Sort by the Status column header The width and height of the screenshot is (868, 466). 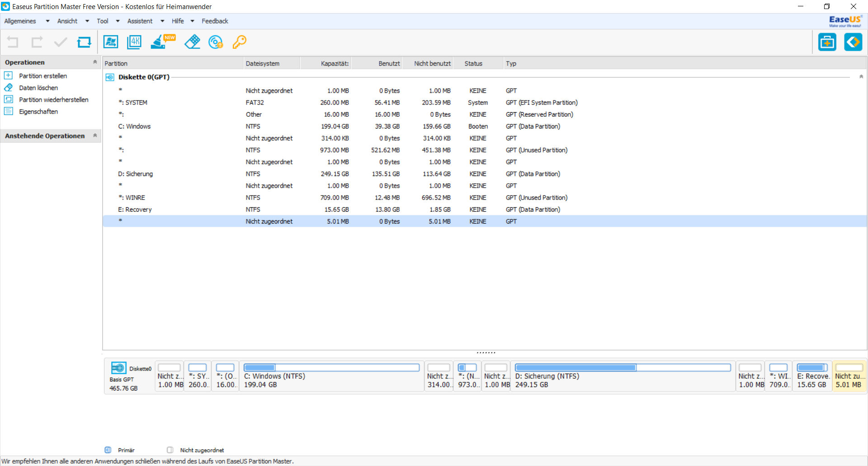(x=478, y=64)
